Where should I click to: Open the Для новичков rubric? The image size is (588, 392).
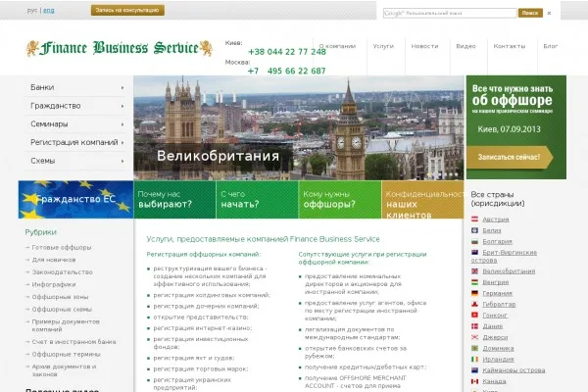click(54, 260)
